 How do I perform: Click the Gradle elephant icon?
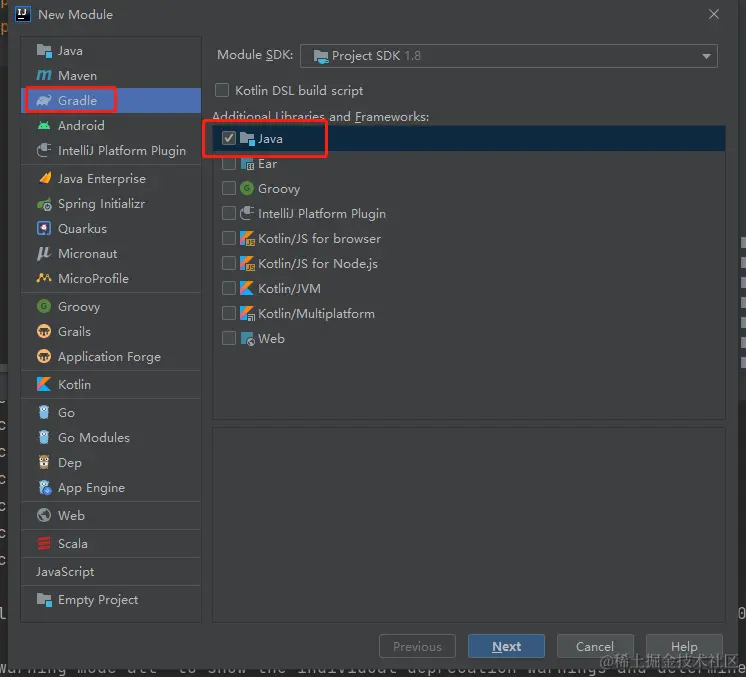point(44,100)
